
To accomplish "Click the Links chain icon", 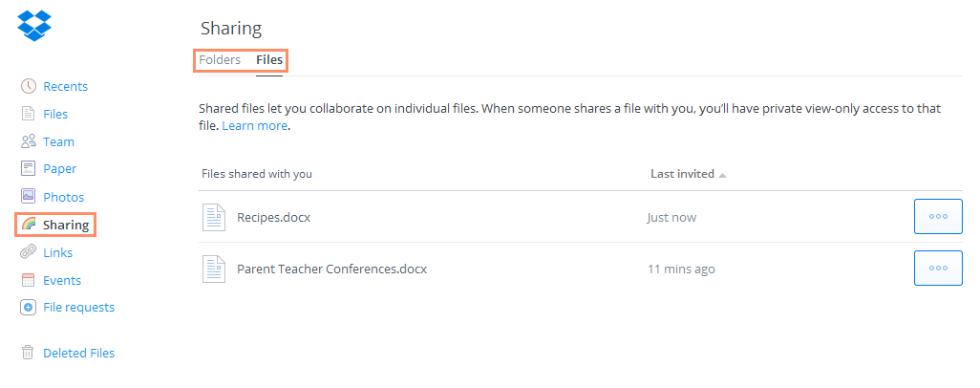I will [x=29, y=252].
